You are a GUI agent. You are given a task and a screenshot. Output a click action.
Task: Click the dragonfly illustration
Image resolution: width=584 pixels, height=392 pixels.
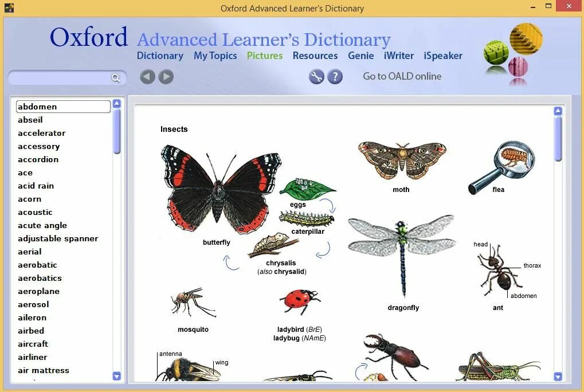click(x=402, y=256)
